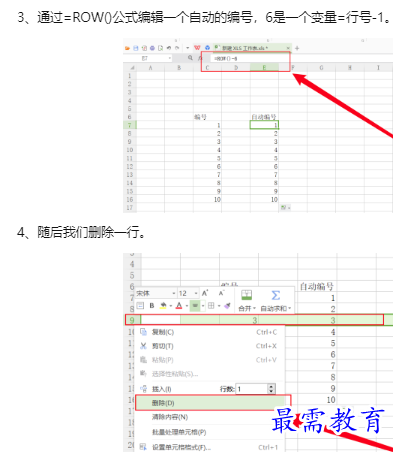The height and width of the screenshot is (452, 393).
Task: Click the 行数 row count spinner arrows
Action: (x=271, y=389)
